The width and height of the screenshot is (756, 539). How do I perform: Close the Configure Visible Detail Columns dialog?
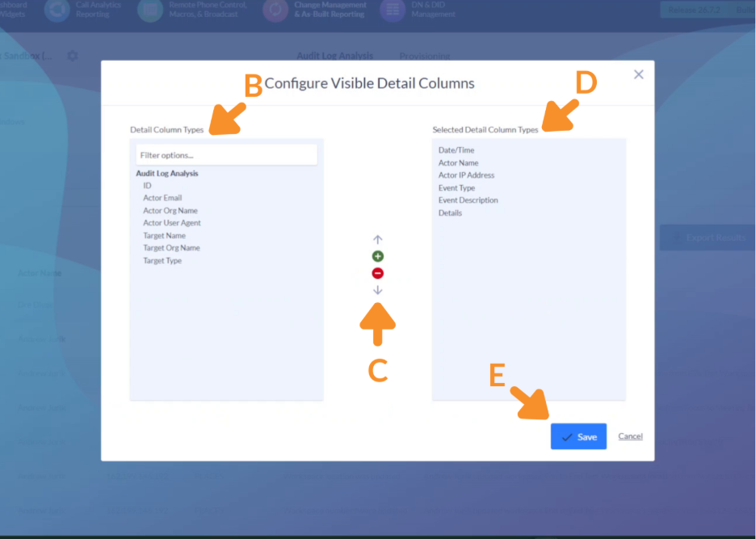pyautogui.click(x=638, y=74)
